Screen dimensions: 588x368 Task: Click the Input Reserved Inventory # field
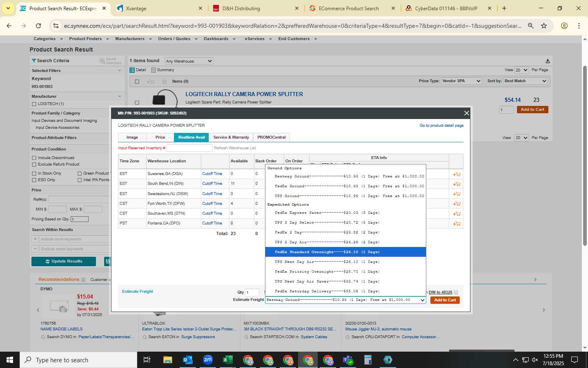point(189,148)
